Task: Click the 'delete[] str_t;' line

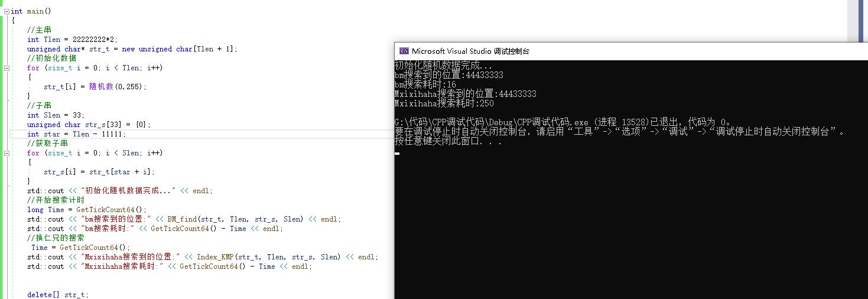Action: point(57,295)
